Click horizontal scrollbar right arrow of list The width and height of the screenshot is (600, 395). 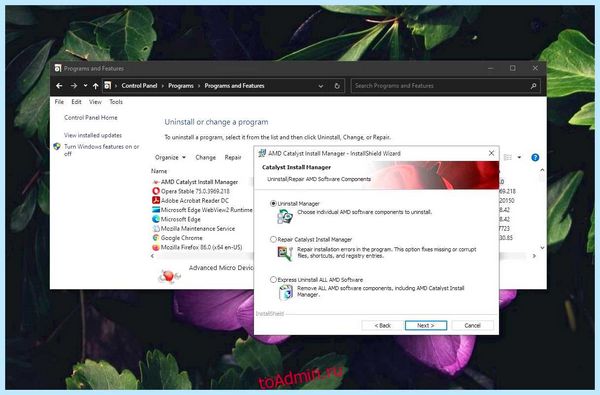(534, 256)
